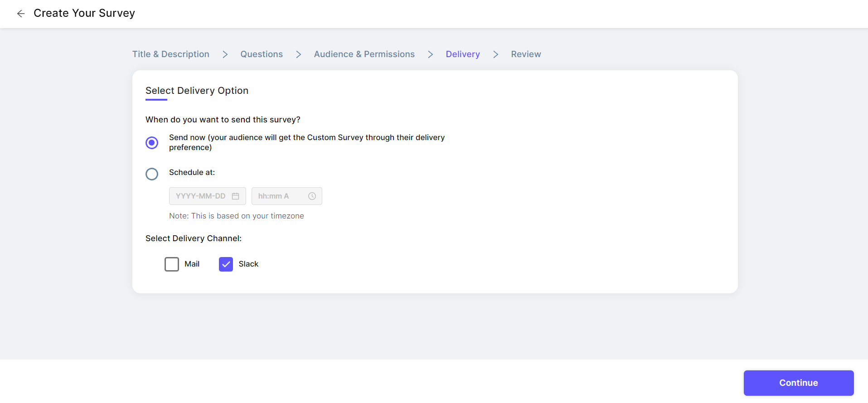Click the clock icon in time field
Viewport: 868px width, 403px height.
(312, 196)
